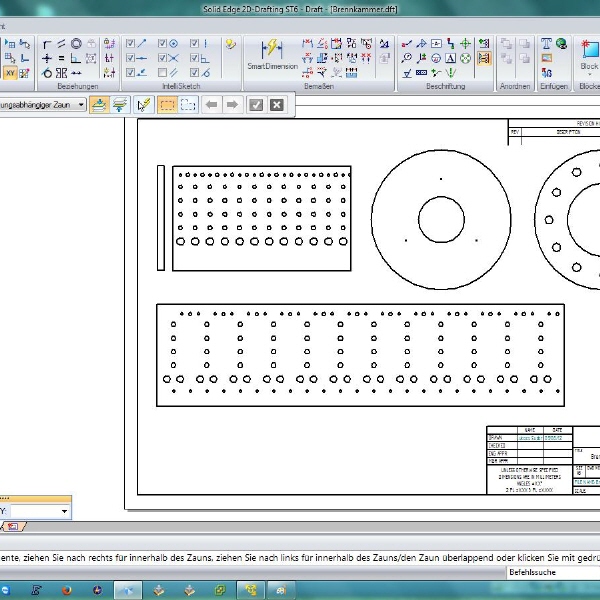The height and width of the screenshot is (600, 600).
Task: Select the bottom-up layer selection icon
Action: [119, 104]
